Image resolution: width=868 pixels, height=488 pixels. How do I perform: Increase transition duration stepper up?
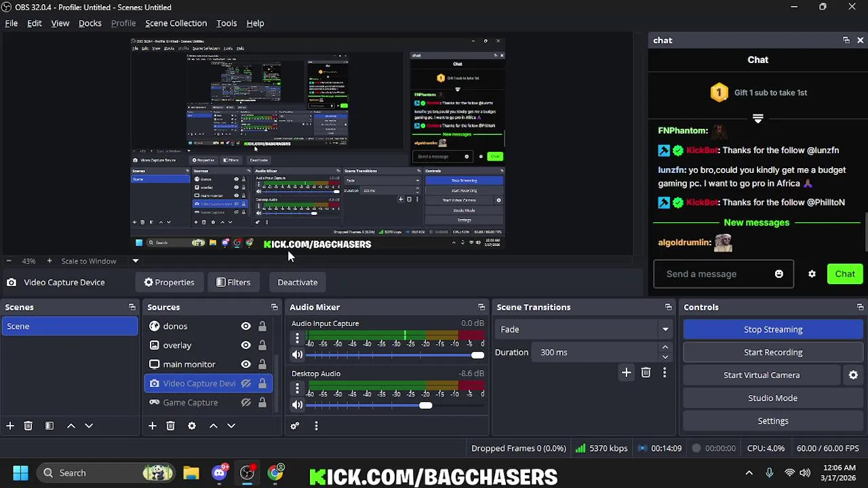[x=665, y=348]
